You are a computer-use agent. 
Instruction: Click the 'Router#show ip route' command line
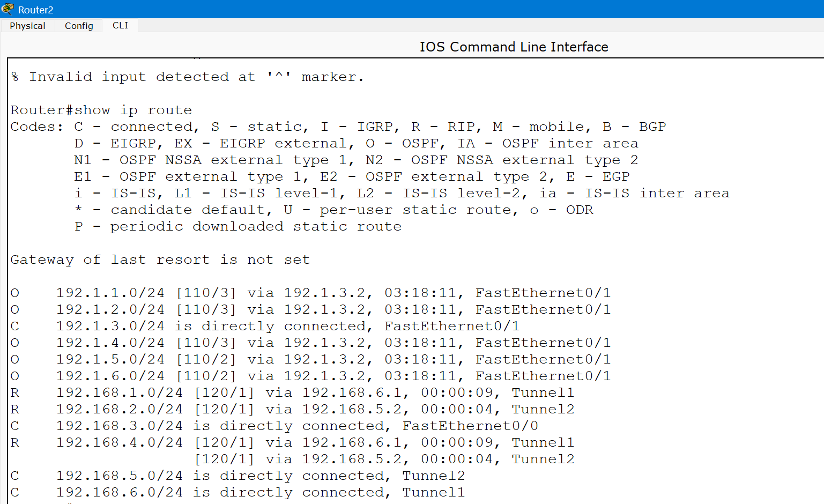pos(101,110)
